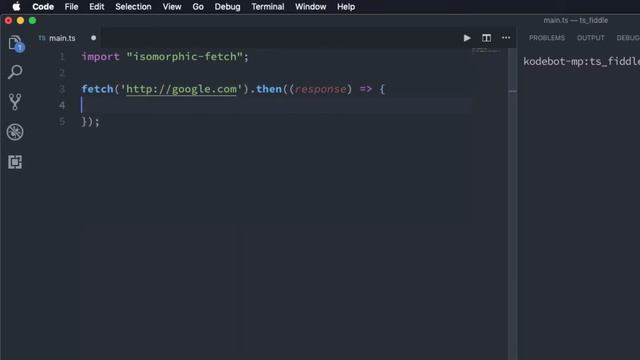
Task: Open the Explorer view in activity bar
Action: click(x=16, y=43)
